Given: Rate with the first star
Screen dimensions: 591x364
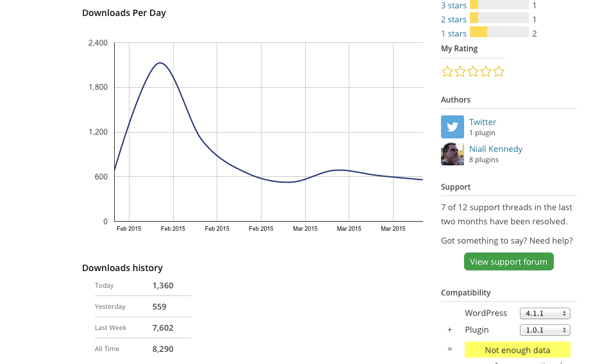Looking at the screenshot, I should coord(447,72).
